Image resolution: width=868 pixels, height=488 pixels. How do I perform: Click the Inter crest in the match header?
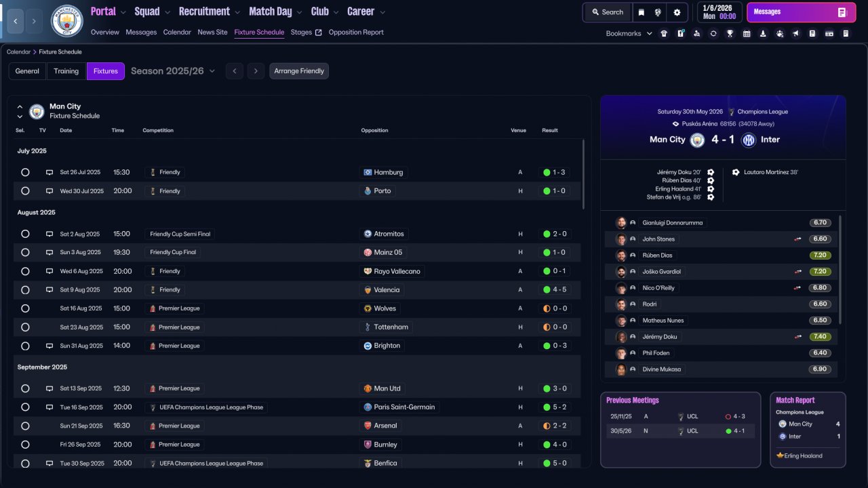pos(749,140)
